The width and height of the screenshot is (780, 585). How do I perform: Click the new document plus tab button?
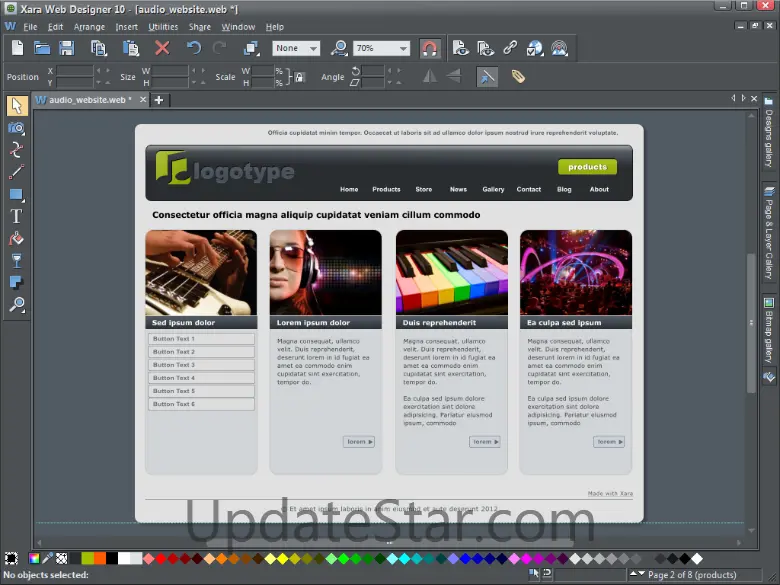(x=158, y=100)
